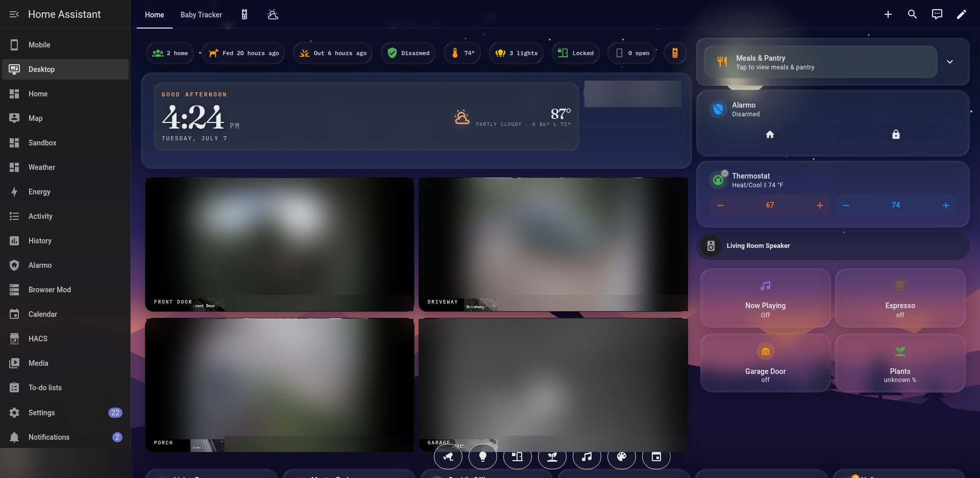Image resolution: width=980 pixels, height=478 pixels.
Task: Go to the Map sidebar item
Action: click(x=65, y=118)
